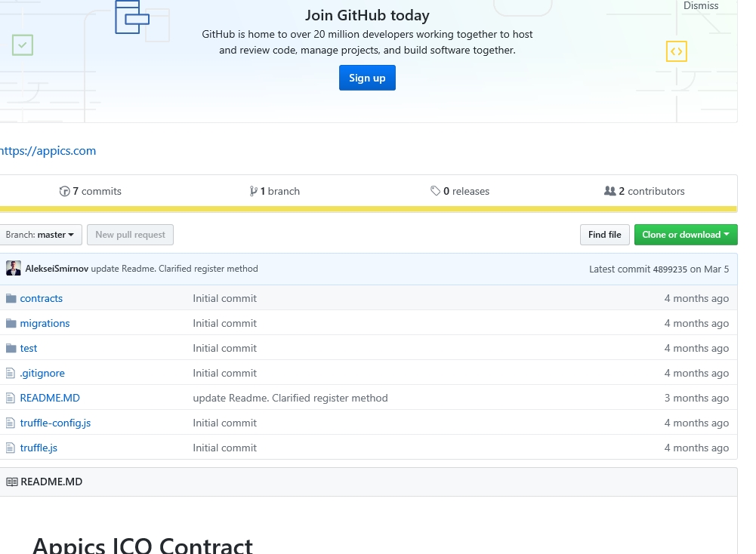
Task: Click the releases tag icon
Action: tap(435, 191)
